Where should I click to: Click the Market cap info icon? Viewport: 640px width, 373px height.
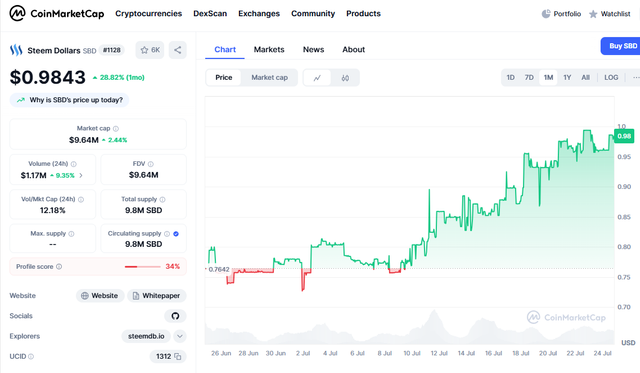(116, 129)
